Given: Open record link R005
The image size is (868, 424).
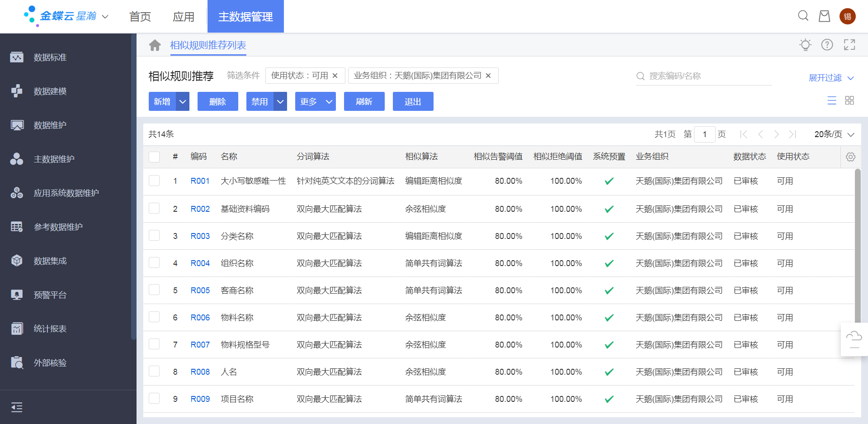Looking at the screenshot, I should (200, 291).
